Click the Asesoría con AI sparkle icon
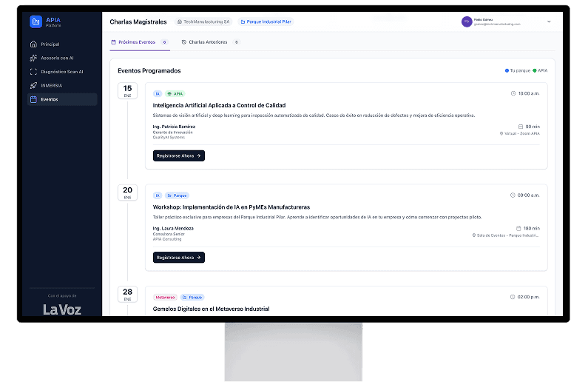This screenshot has height=382, width=588. [x=33, y=58]
